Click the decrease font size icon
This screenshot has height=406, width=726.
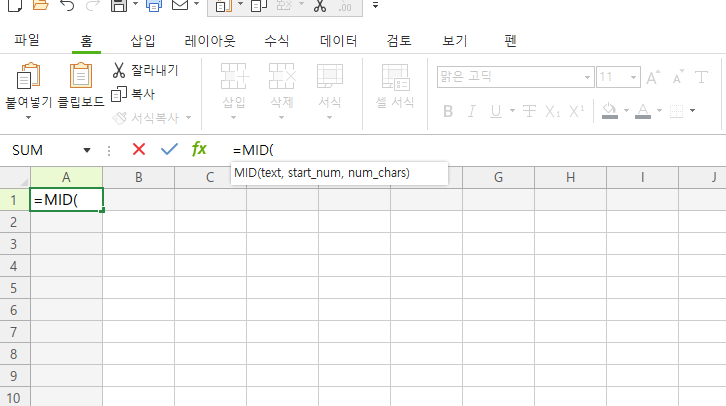(x=678, y=77)
